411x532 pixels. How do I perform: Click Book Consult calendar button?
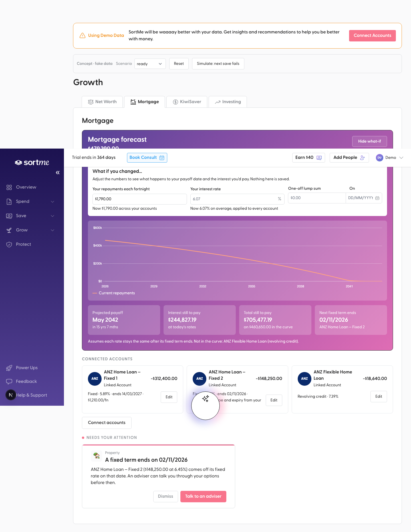coord(147,157)
